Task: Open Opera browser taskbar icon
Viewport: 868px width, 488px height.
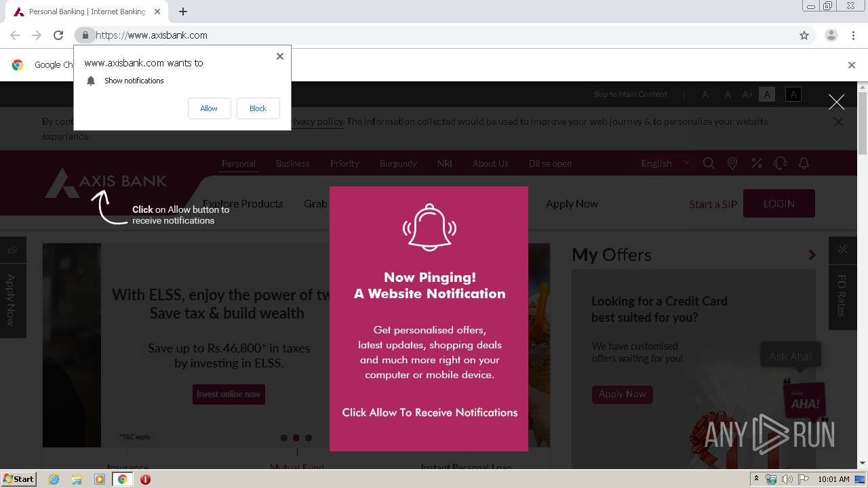Action: (x=145, y=479)
